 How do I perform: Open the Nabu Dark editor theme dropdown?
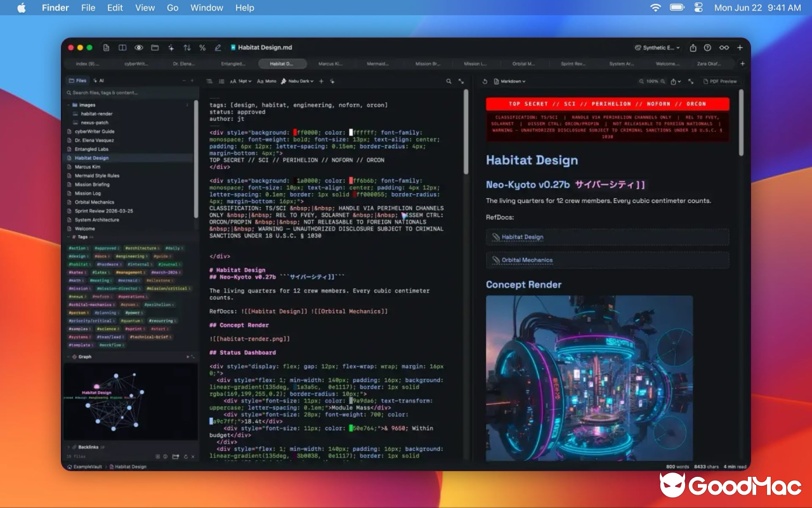(x=298, y=81)
